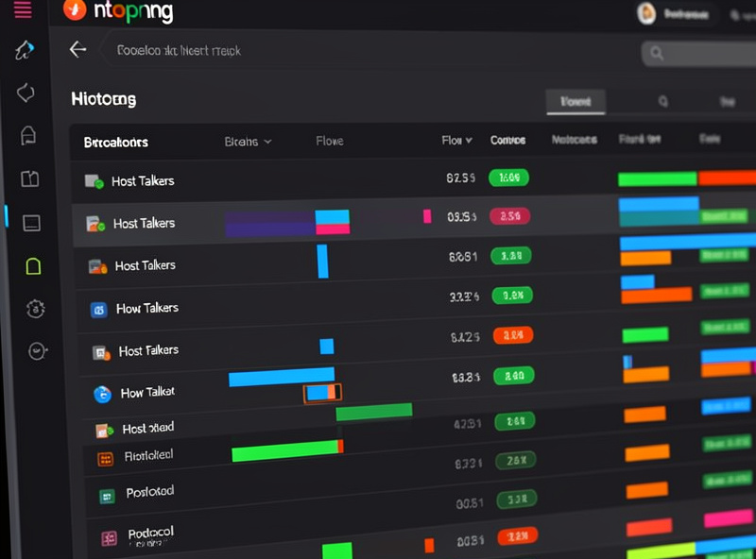Open the round smiley sidebar icon

tap(38, 351)
